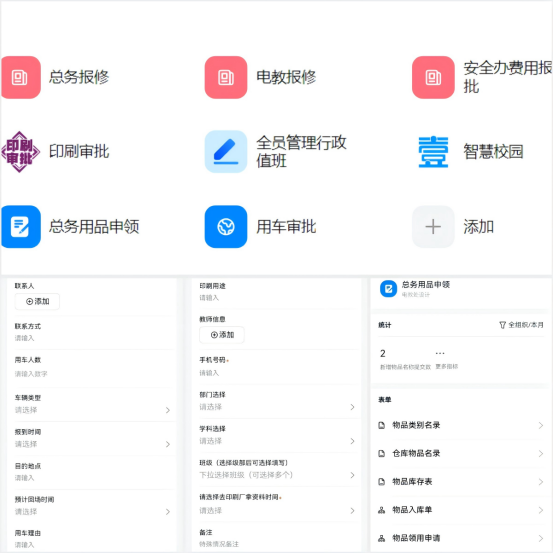Click the document icon for 仓库物品名录
The image size is (553, 553).
pos(382,453)
